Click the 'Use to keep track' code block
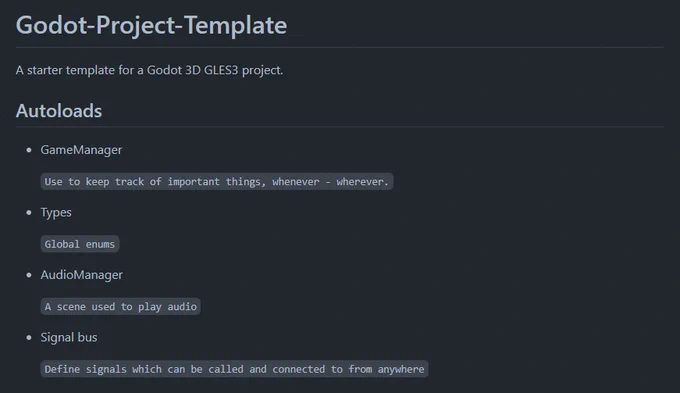 217,182
